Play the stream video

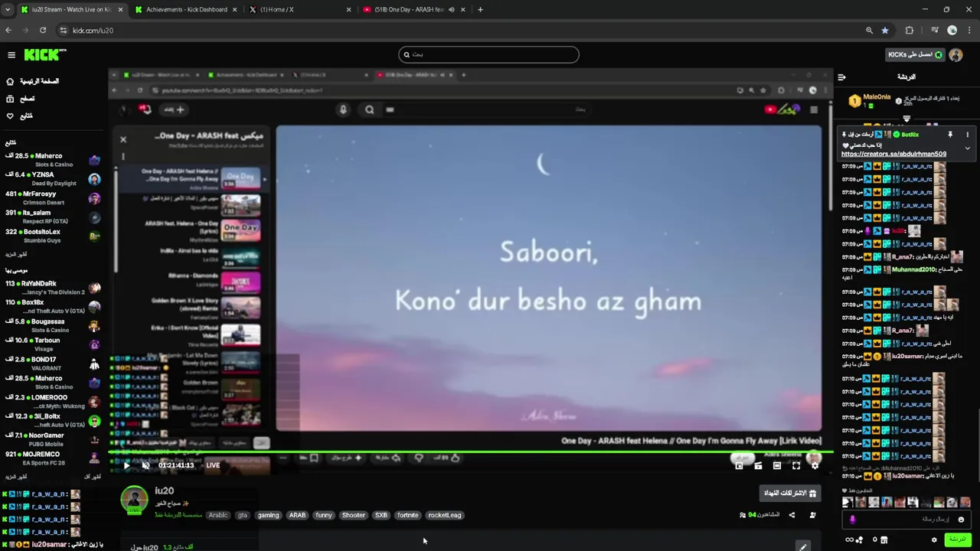pyautogui.click(x=126, y=465)
